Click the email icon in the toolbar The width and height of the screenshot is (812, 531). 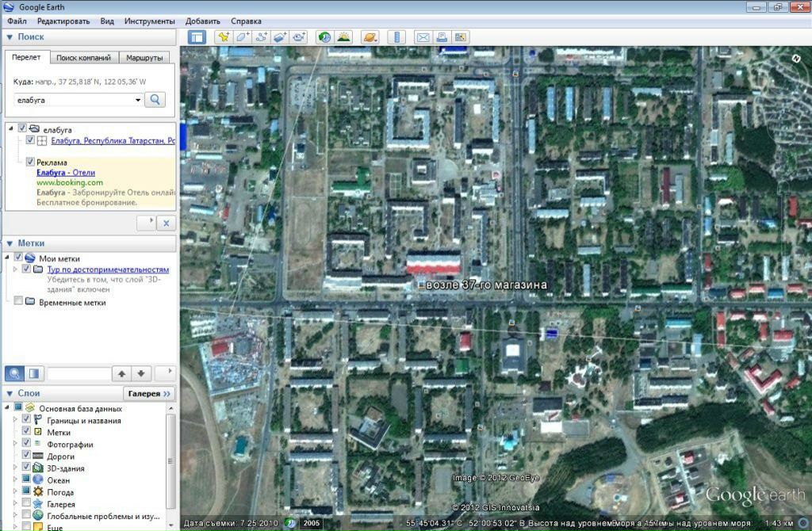[x=423, y=37]
